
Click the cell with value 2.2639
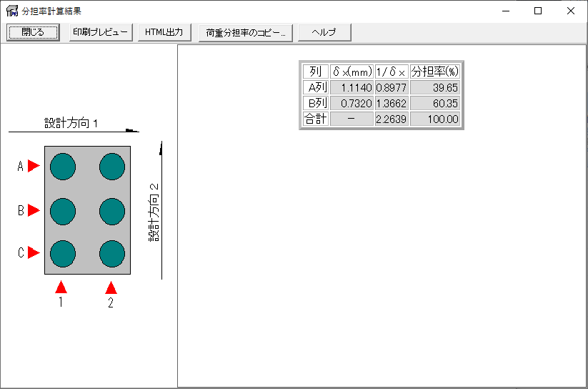point(392,119)
